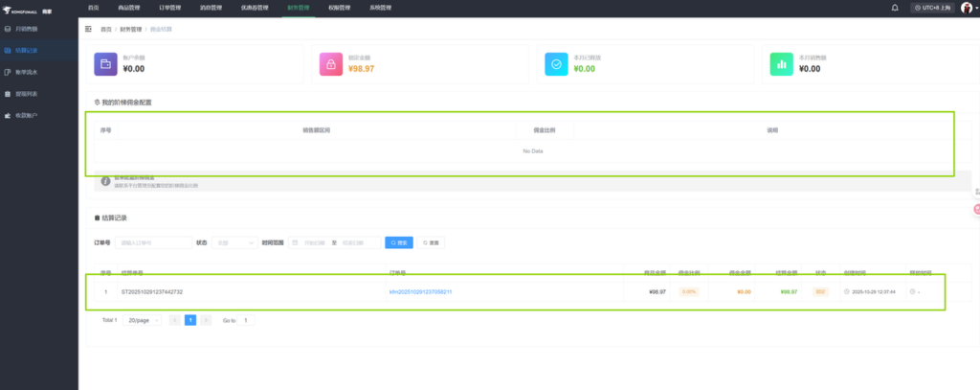Click the user avatar in top bar
The image size is (980, 390).
tap(966, 7)
